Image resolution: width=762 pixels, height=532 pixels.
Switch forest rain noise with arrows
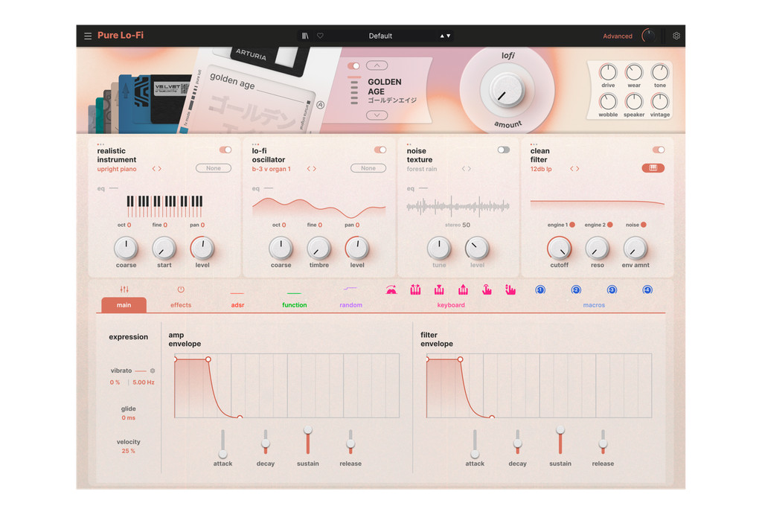click(467, 169)
